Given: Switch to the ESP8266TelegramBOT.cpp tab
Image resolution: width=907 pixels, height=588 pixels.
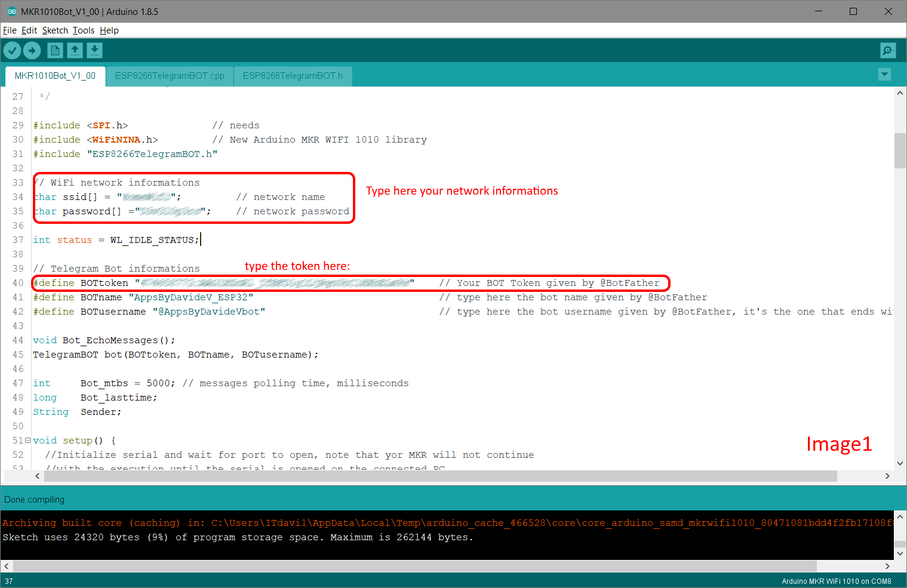Looking at the screenshot, I should (170, 76).
